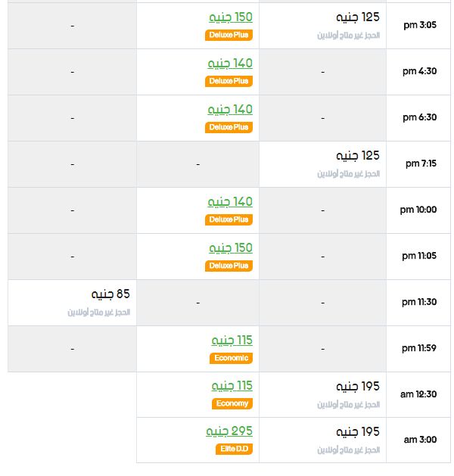The height and width of the screenshot is (476, 454).
Task: Select the 140 EGP fare at 4:30 pm
Action: click(230, 64)
